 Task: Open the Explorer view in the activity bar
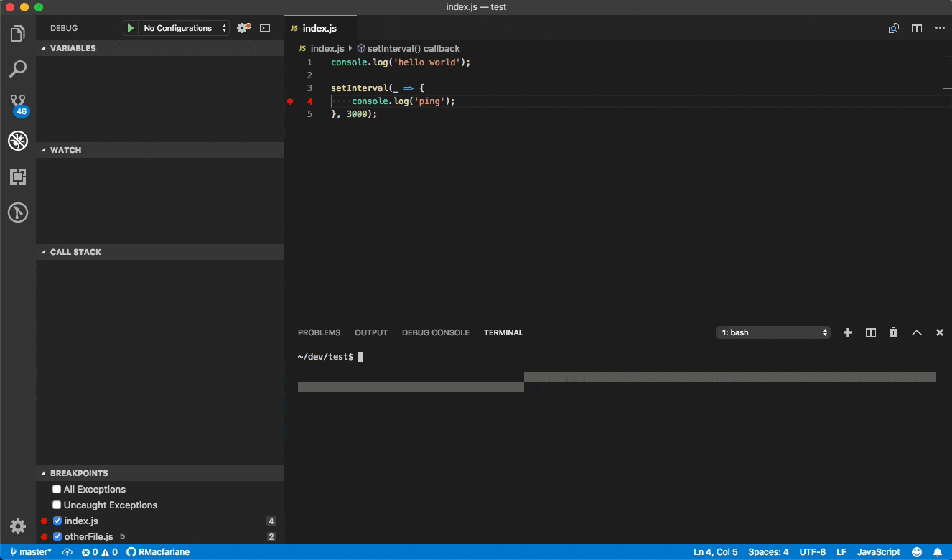(17, 32)
